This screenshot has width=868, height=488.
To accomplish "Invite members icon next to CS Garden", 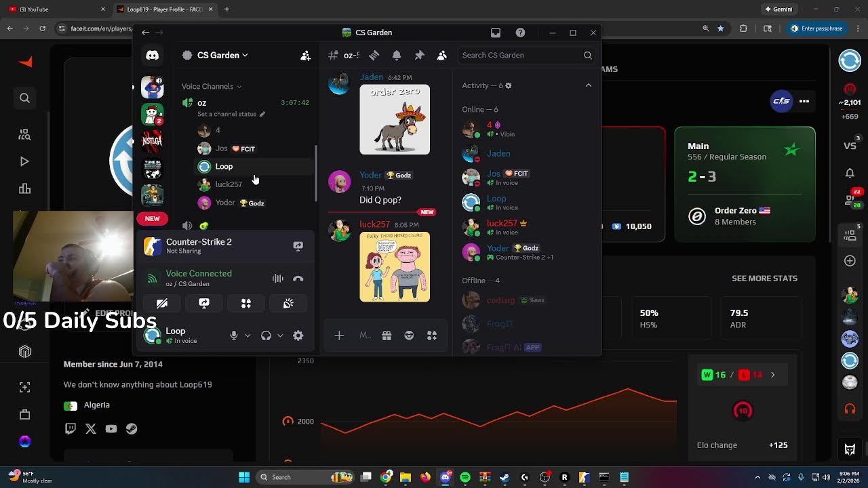I will point(305,56).
